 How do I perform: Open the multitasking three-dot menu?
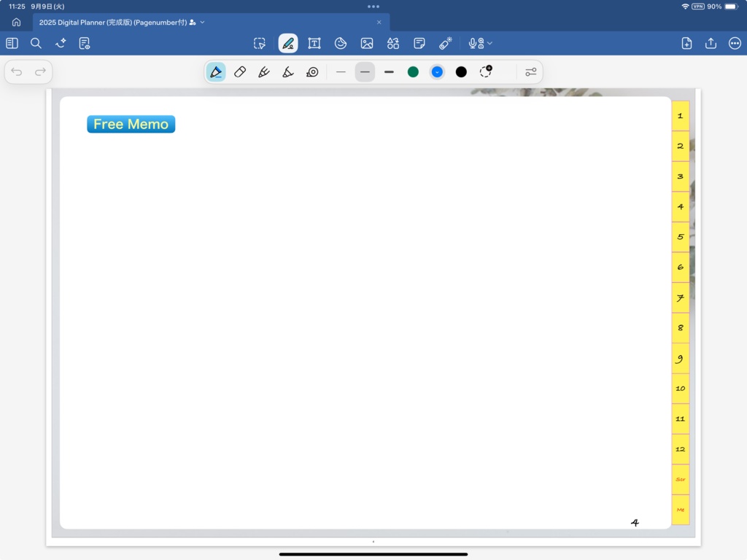tap(373, 7)
